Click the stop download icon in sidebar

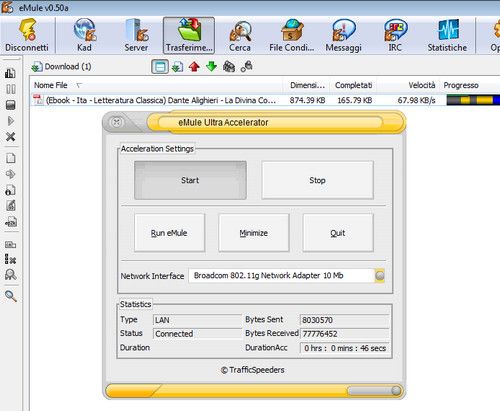click(x=11, y=105)
